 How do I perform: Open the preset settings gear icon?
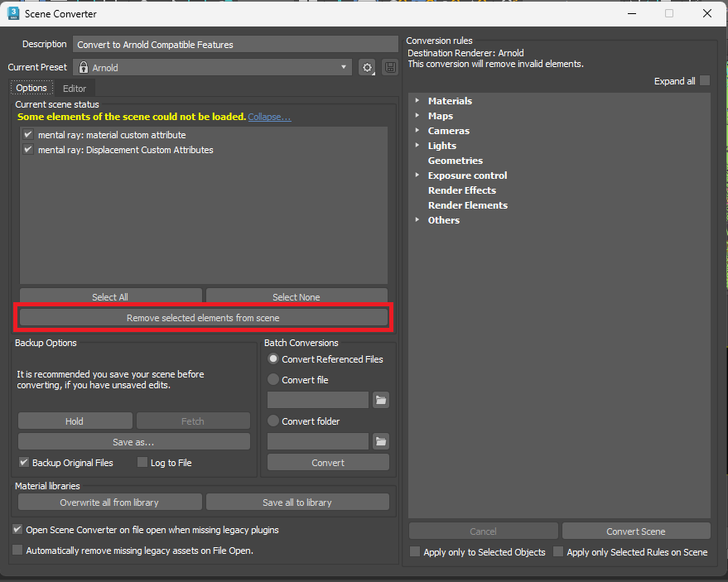click(x=366, y=67)
